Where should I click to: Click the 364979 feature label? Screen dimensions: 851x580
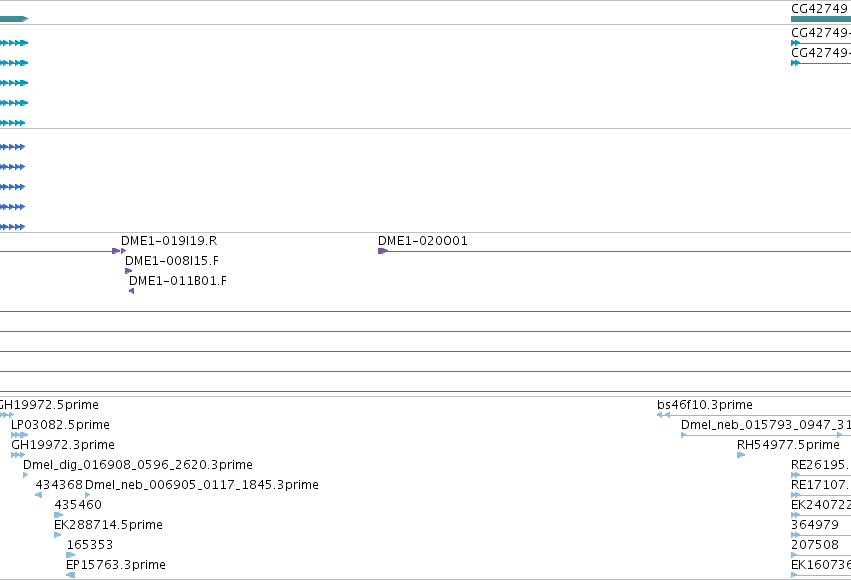tap(815, 525)
